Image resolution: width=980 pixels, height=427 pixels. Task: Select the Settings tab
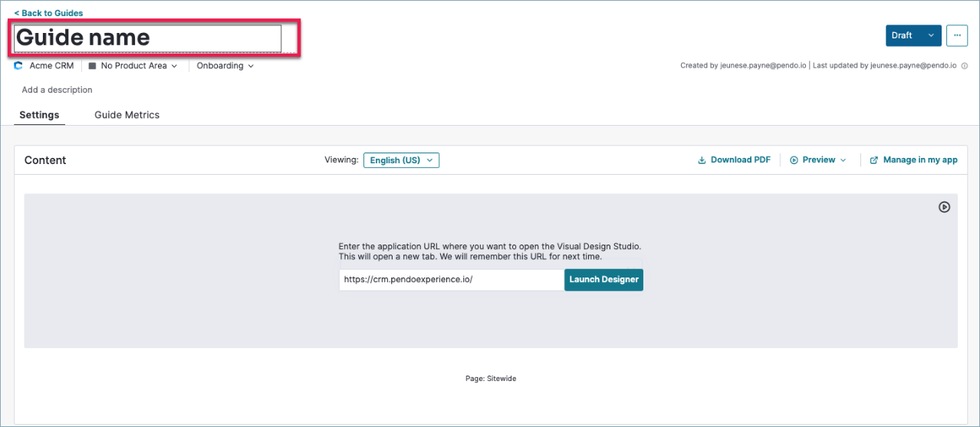[39, 115]
